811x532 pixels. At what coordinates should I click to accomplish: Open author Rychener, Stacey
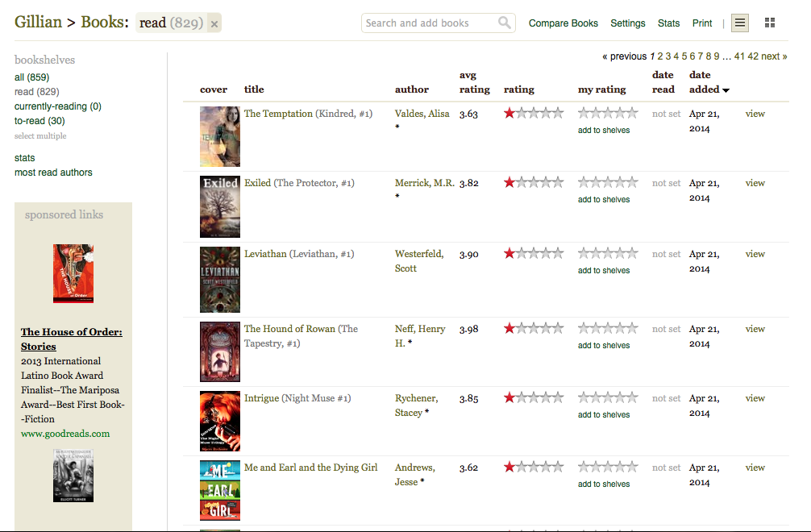point(416,405)
